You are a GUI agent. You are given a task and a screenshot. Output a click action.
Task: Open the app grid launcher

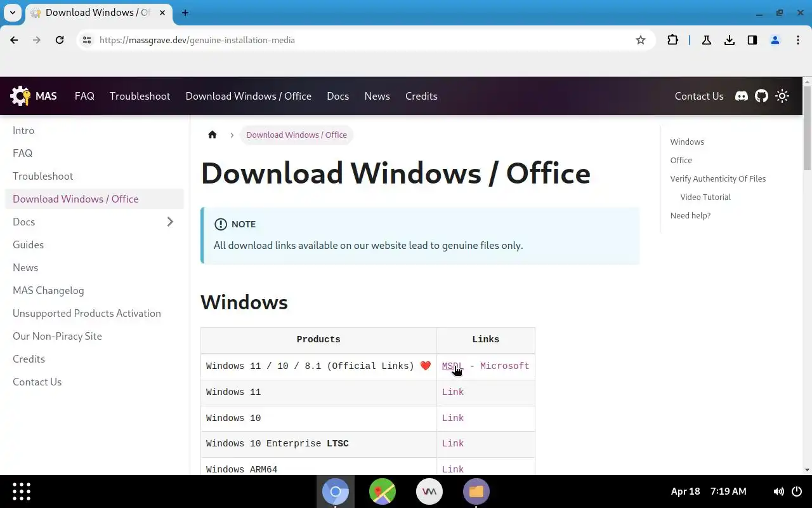[22, 491]
